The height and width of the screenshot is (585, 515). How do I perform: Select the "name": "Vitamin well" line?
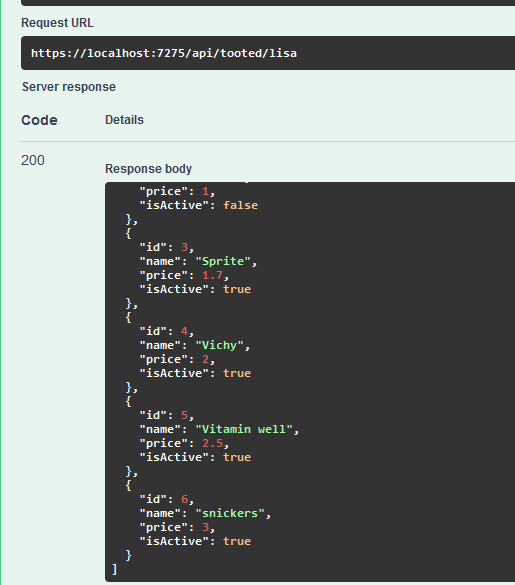click(219, 429)
